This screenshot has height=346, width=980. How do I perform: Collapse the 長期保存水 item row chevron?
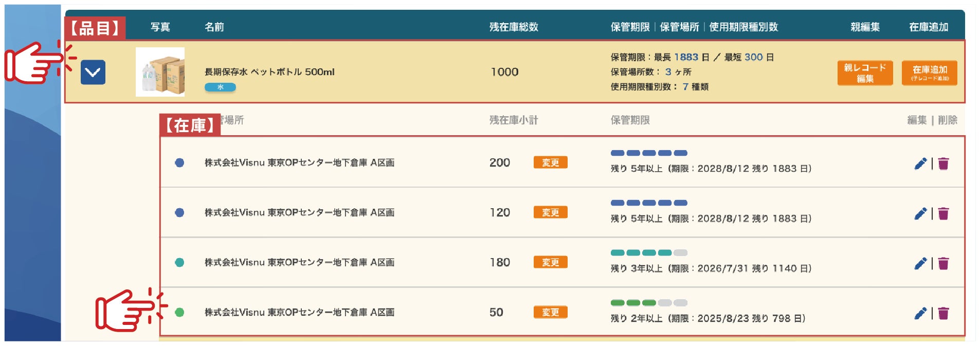coord(93,72)
